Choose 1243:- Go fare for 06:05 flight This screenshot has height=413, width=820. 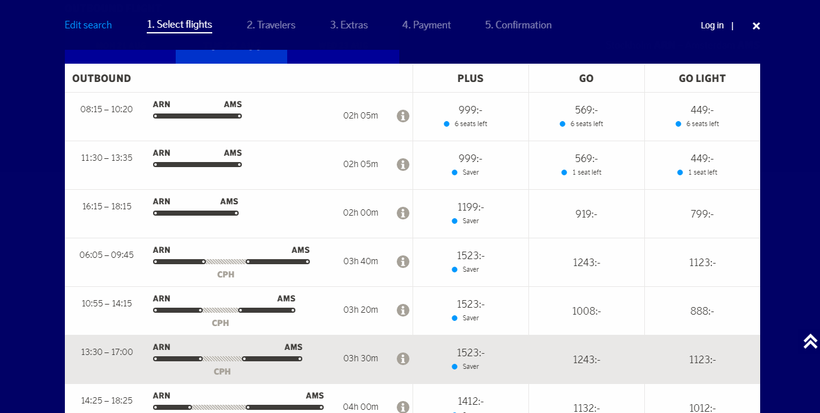point(586,262)
